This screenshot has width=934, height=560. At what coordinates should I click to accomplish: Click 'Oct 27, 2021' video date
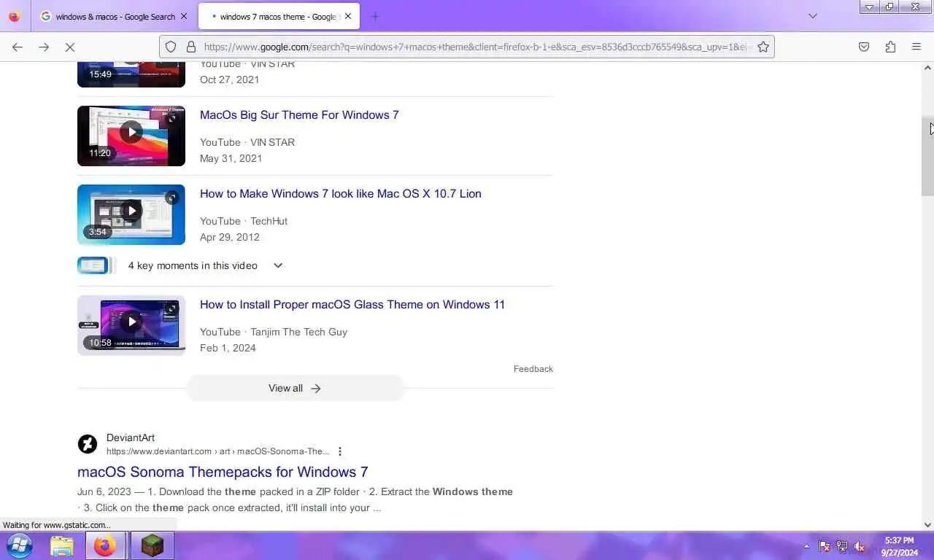[229, 79]
